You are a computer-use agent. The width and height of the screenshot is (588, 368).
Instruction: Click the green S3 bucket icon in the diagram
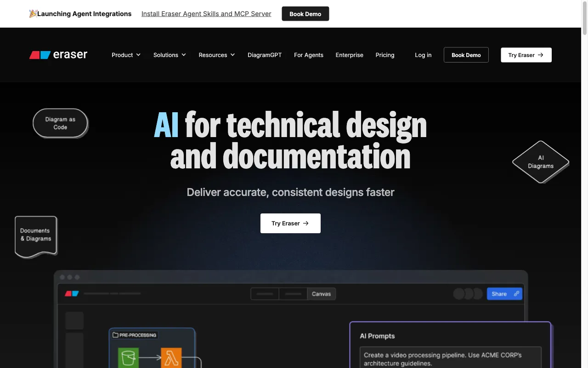pos(128,358)
